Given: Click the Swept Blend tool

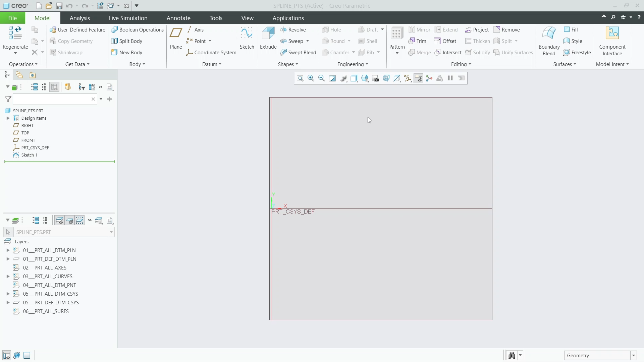Looking at the screenshot, I should [x=298, y=53].
